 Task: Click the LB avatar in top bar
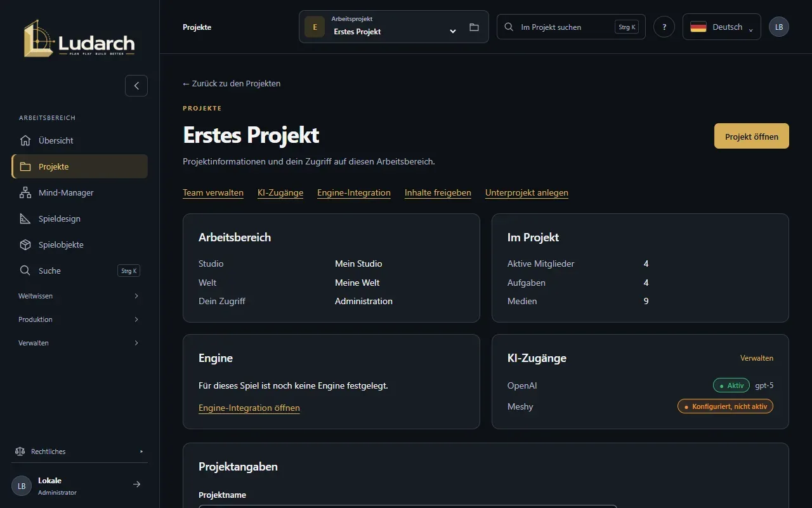click(779, 27)
